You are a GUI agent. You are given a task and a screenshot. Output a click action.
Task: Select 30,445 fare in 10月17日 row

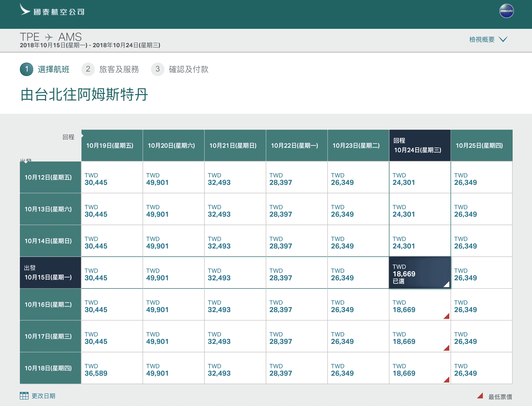click(112, 336)
